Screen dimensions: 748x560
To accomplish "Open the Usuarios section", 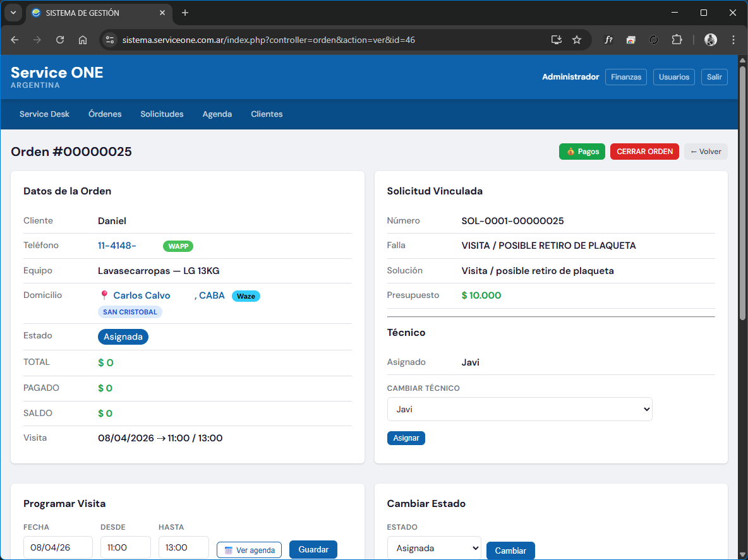I will [x=673, y=77].
